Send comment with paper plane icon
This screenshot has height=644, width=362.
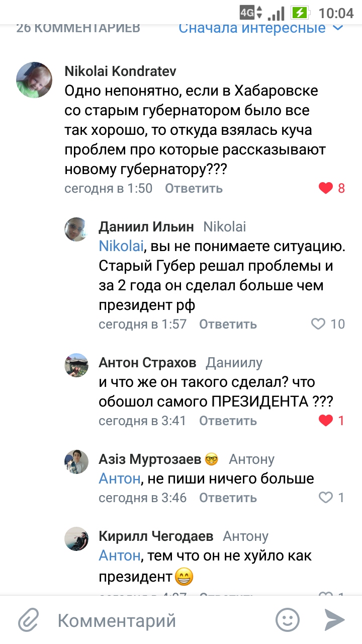click(x=334, y=619)
